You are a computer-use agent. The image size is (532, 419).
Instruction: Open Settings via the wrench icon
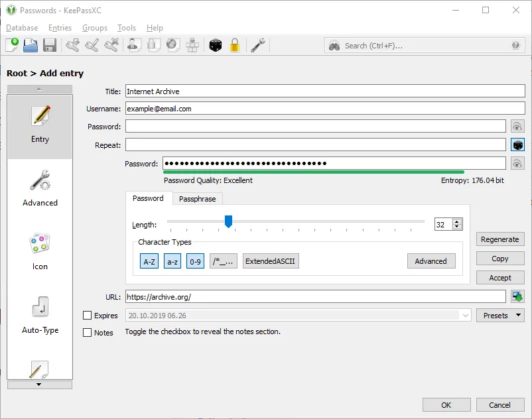pyautogui.click(x=258, y=45)
